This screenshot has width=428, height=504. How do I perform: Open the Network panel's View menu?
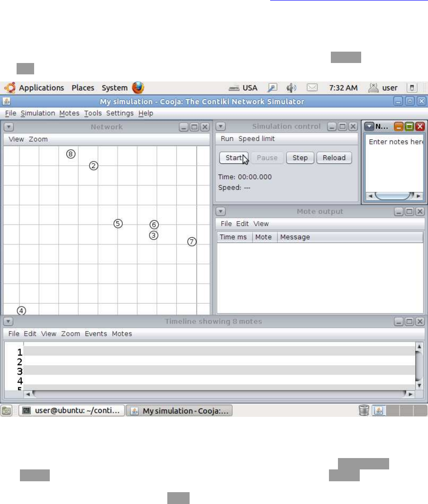[x=16, y=139]
